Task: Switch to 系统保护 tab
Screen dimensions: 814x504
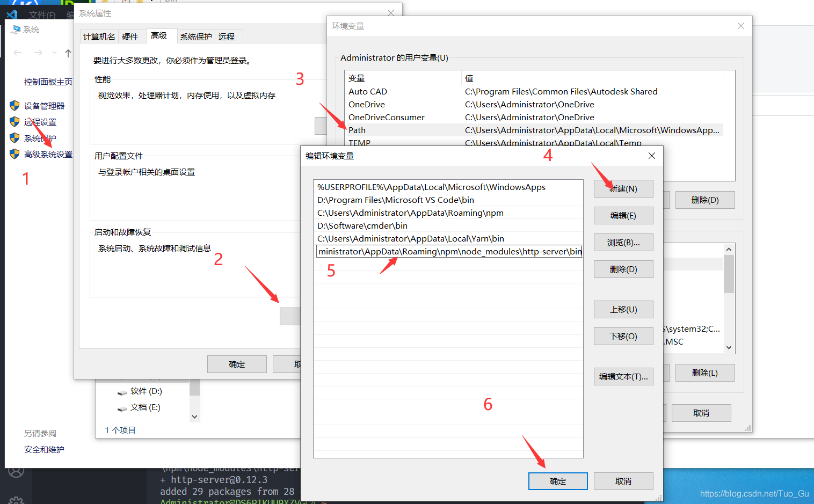Action: [x=196, y=36]
